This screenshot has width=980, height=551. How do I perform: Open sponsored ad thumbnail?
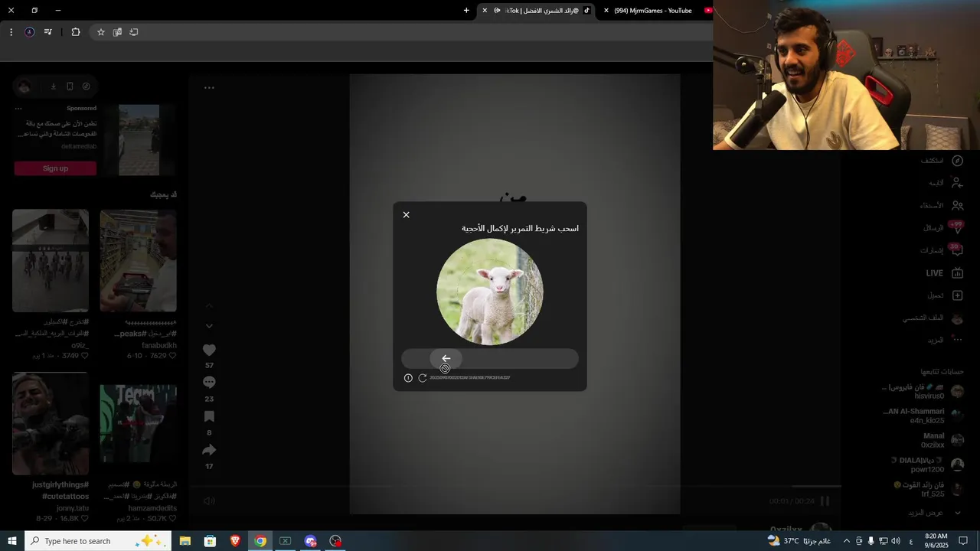click(139, 140)
